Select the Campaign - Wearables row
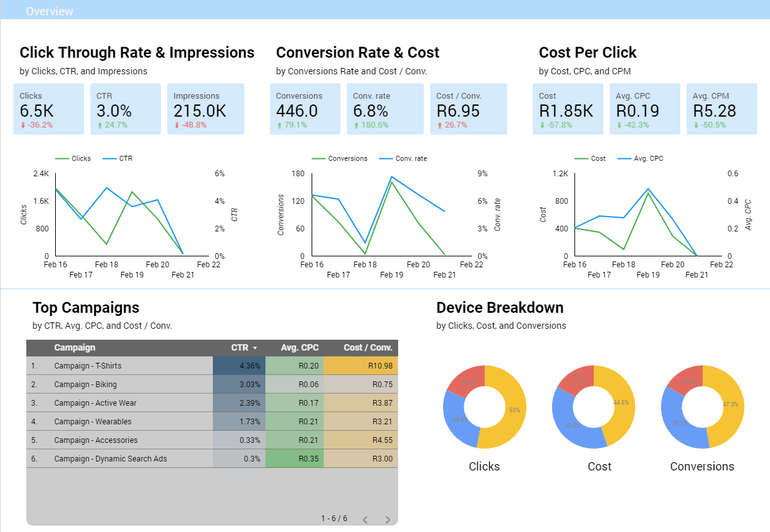 pyautogui.click(x=212, y=422)
